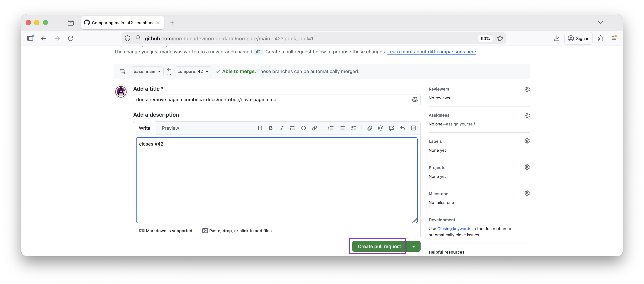Image resolution: width=644 pixels, height=284 pixels.
Task: Open Learn more about diff comparisons link
Action: (x=431, y=52)
